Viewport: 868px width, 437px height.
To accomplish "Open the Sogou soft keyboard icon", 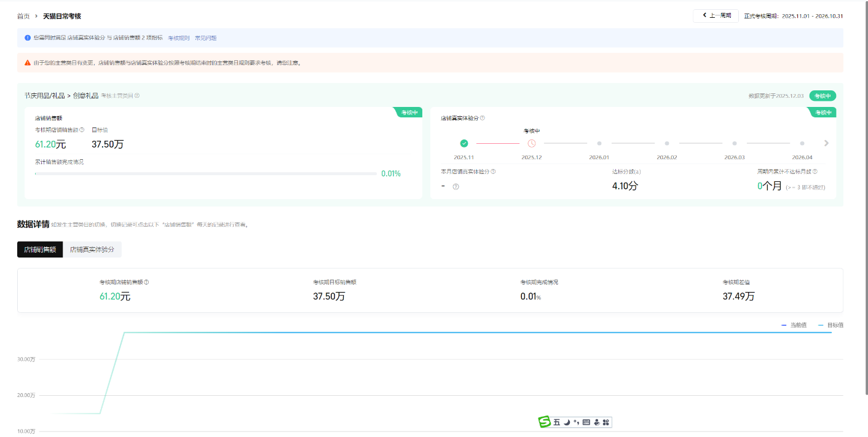I will (586, 422).
